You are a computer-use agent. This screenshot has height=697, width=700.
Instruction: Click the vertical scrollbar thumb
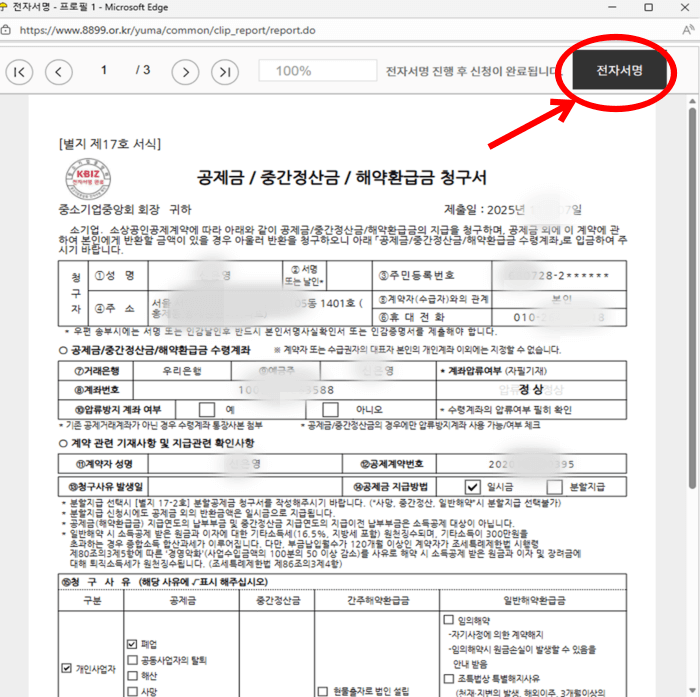coord(692,298)
